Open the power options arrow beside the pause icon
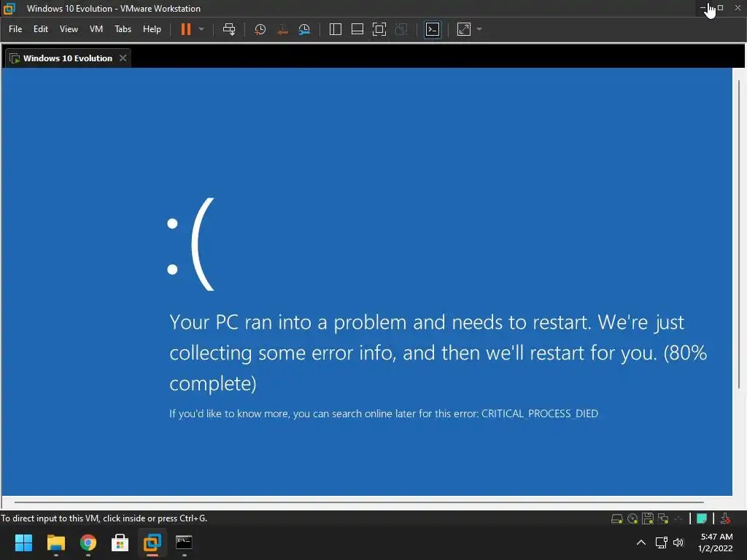 point(201,29)
